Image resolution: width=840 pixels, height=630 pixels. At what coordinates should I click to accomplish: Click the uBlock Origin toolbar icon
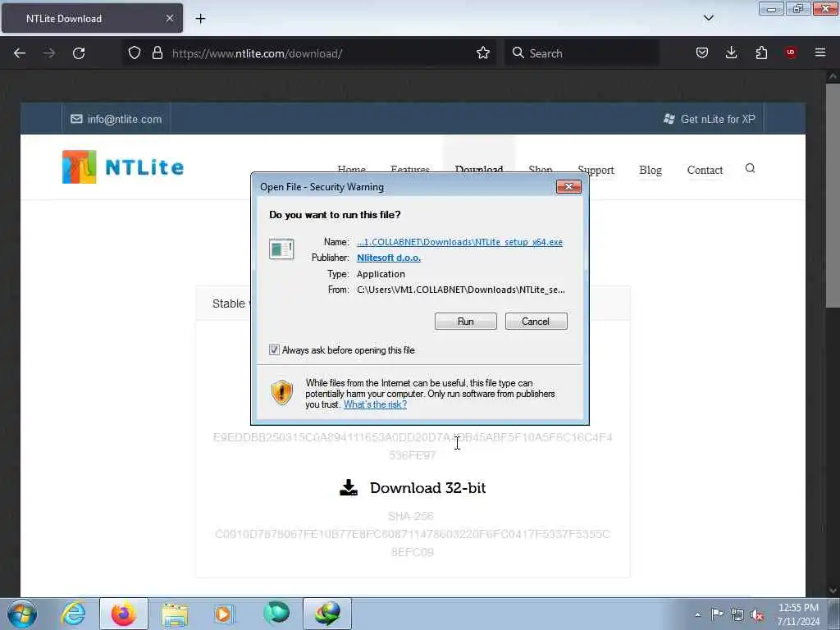pyautogui.click(x=791, y=52)
